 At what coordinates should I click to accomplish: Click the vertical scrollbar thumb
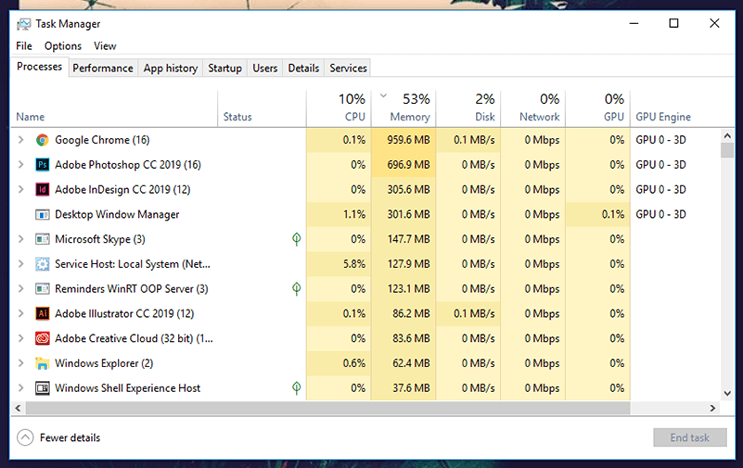[x=727, y=150]
